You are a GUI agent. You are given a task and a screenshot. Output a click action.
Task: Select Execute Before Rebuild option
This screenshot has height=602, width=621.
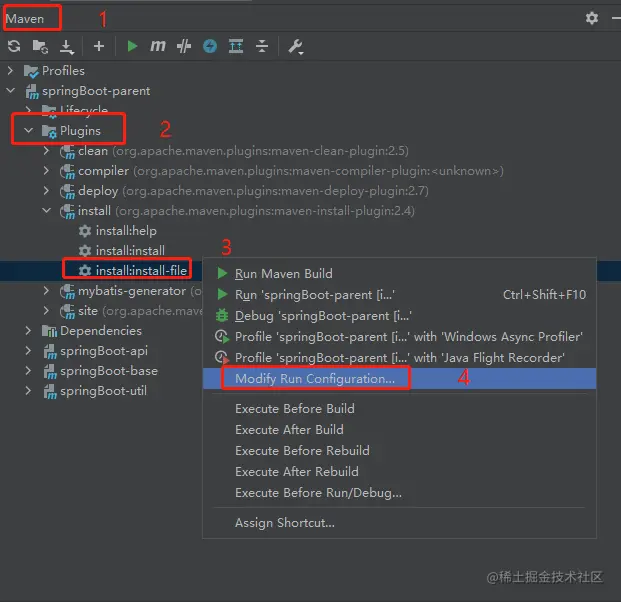(x=399, y=451)
